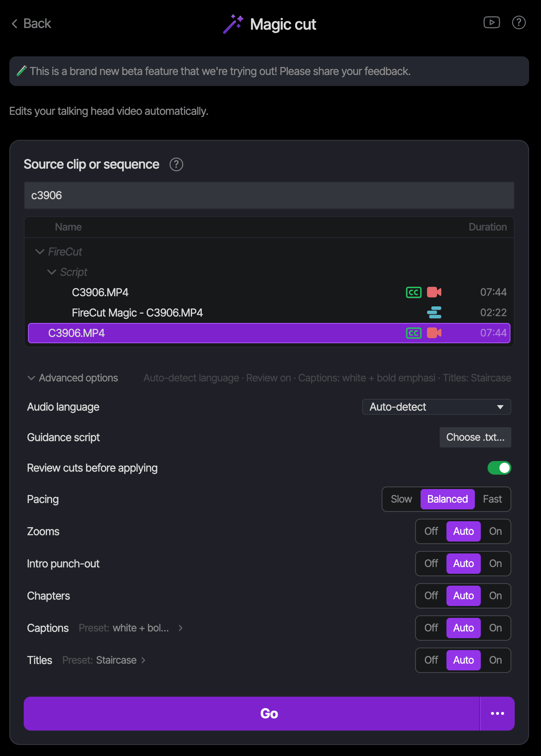Click camera icon on highlighted C3906.MP4 row

pos(434,333)
